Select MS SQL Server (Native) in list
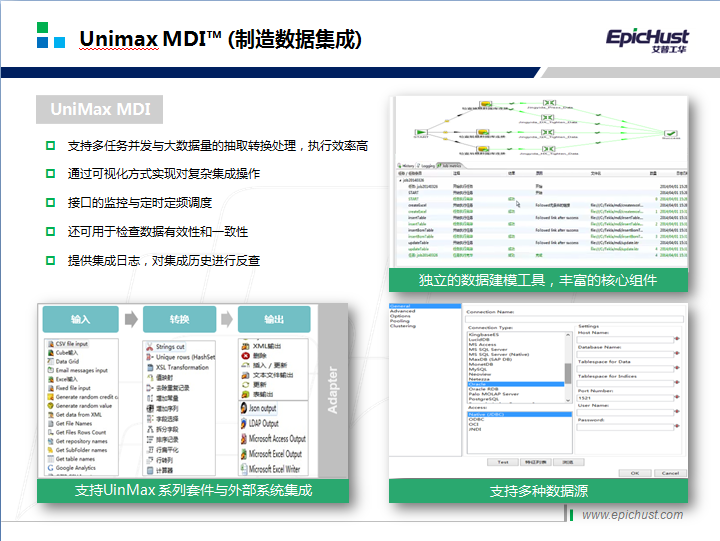The image size is (720, 541). coord(499,355)
